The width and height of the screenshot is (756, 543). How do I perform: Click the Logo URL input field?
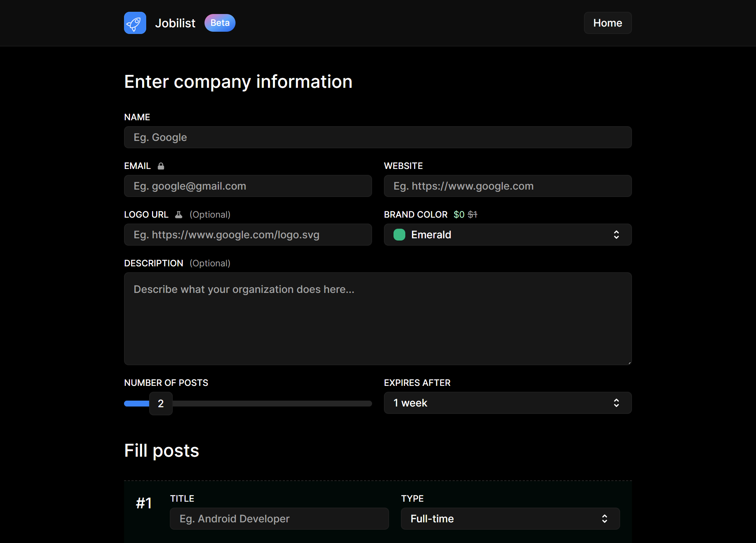coord(248,235)
